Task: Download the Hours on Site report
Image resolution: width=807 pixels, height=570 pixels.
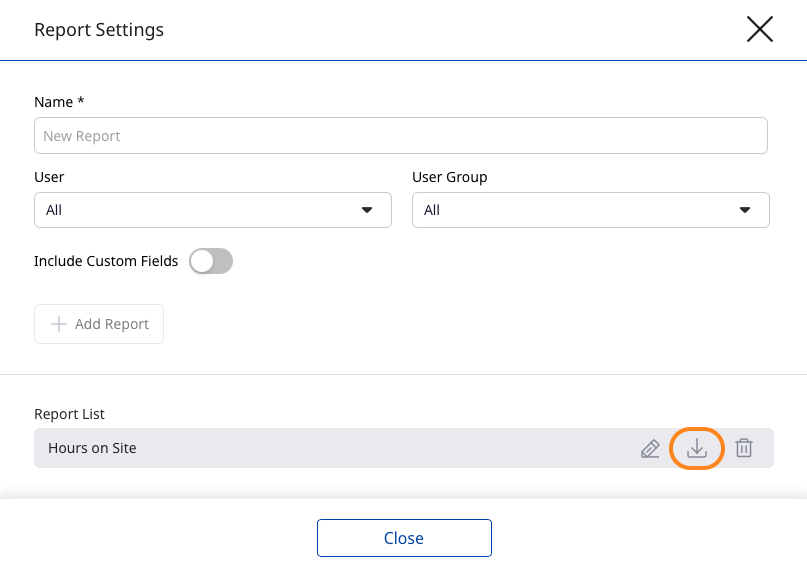Action: coord(697,449)
